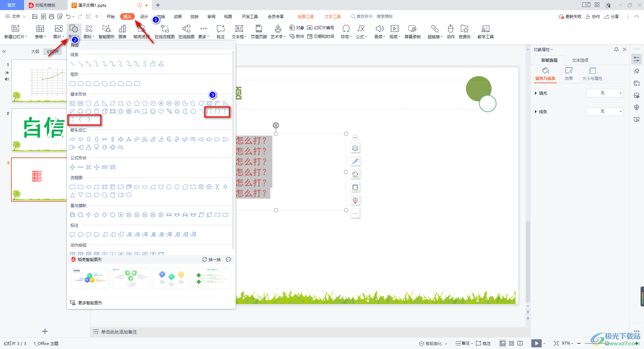644x349 pixels.
Task: Choose the smiley face shape
Action: pyautogui.click(x=153, y=111)
